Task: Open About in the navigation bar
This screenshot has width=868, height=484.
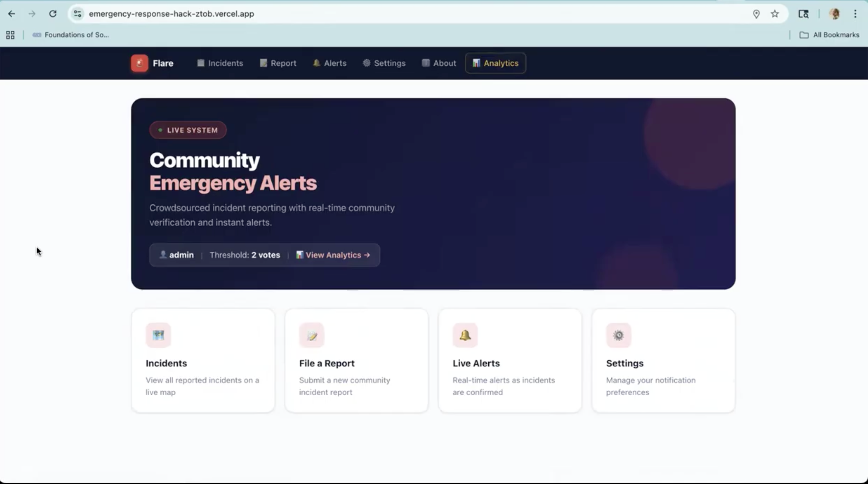Action: click(x=439, y=63)
